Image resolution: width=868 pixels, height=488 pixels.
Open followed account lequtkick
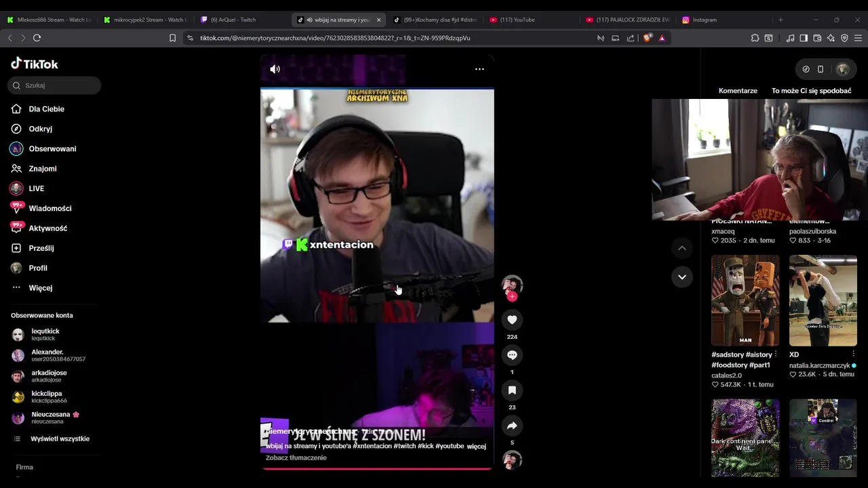coord(45,334)
